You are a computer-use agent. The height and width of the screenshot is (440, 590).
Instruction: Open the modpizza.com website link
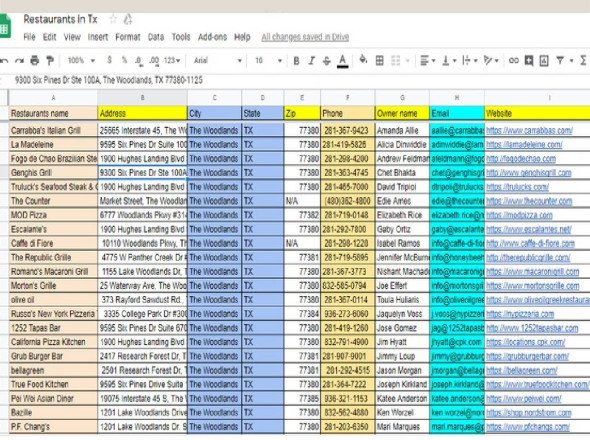pyautogui.click(x=519, y=215)
